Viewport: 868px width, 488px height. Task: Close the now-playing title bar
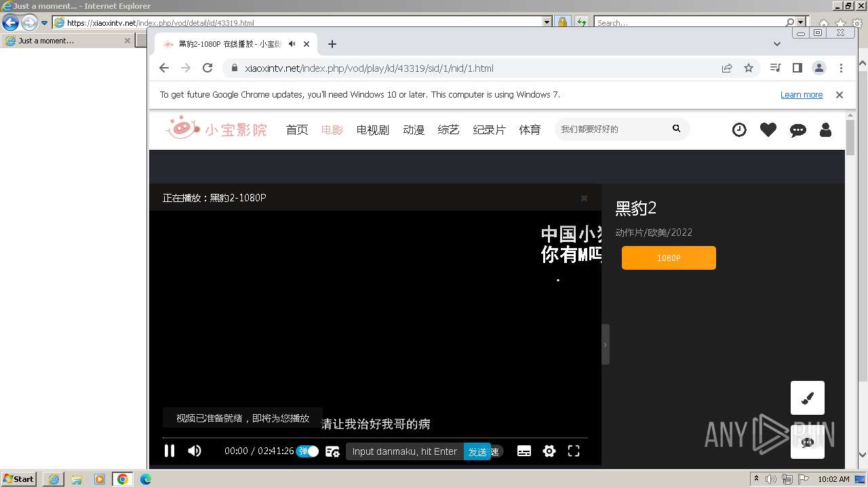(x=584, y=198)
